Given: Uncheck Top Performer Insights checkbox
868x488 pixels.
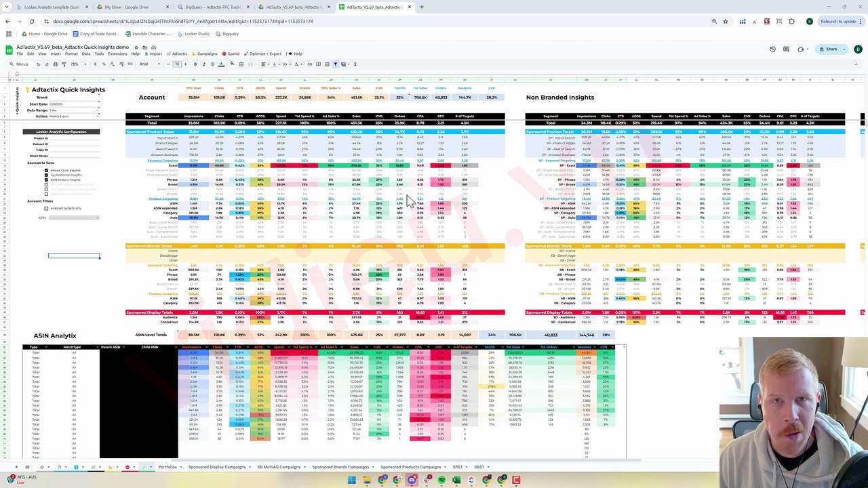Looking at the screenshot, I should (46, 175).
